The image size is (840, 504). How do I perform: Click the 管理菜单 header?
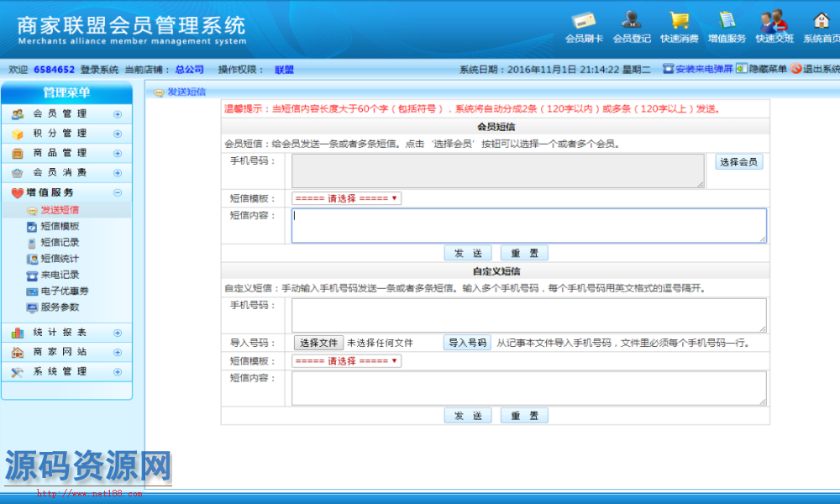pyautogui.click(x=66, y=92)
